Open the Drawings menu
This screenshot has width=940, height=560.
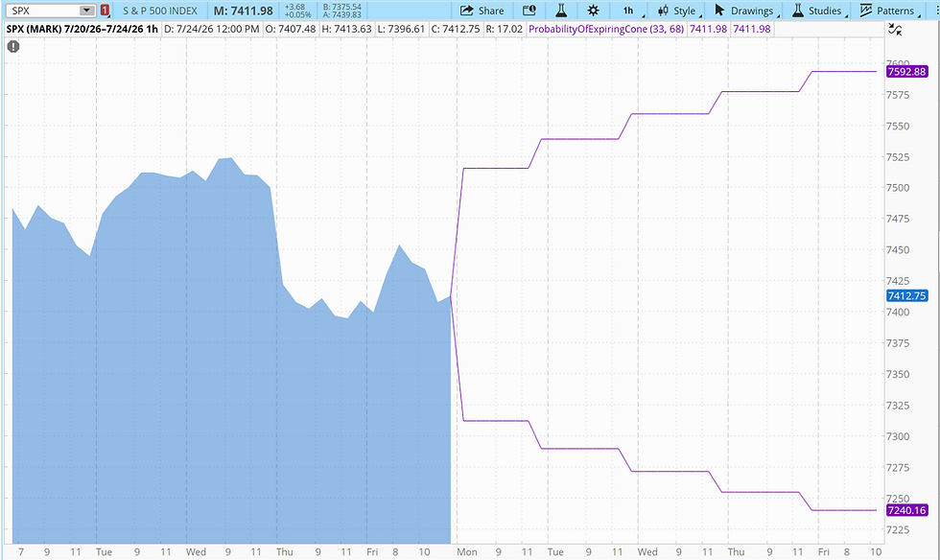[x=746, y=11]
